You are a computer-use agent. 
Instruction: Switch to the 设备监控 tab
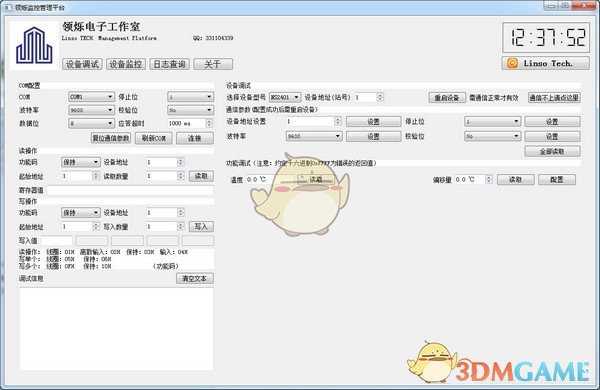tap(126, 64)
